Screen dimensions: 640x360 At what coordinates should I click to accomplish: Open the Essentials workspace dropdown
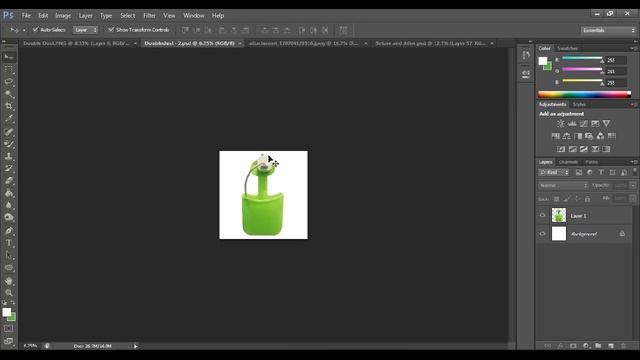coord(608,30)
